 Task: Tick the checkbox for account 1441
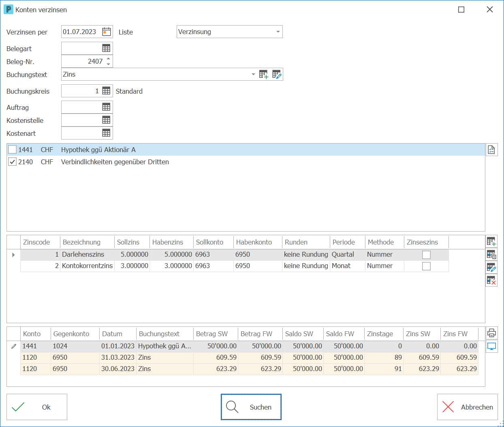point(13,150)
